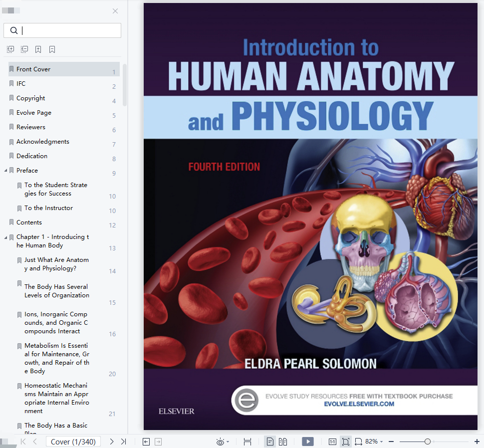Open 'Metabolism Is Essential for Maintenance' bookmark
The height and width of the screenshot is (448, 484).
coord(57,358)
